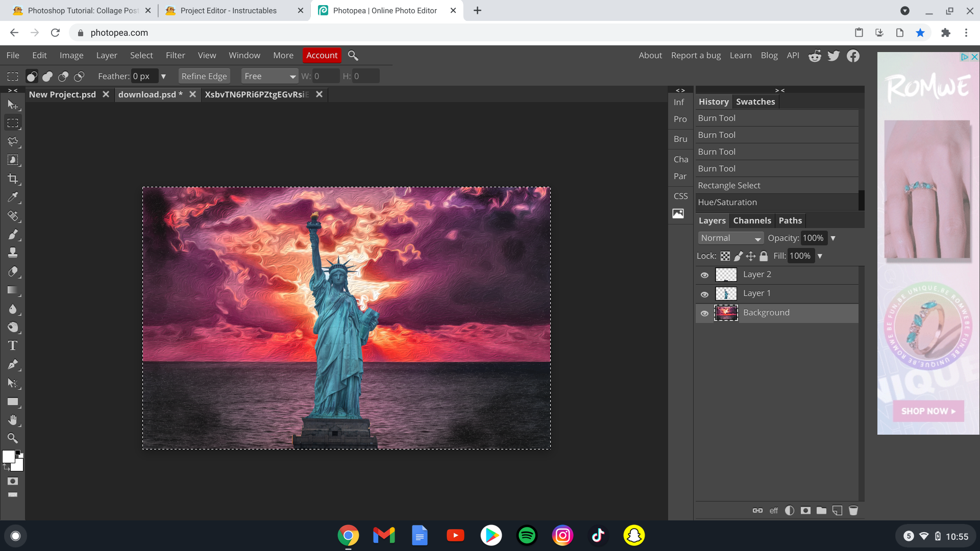Select the Brush tool

tap(13, 234)
